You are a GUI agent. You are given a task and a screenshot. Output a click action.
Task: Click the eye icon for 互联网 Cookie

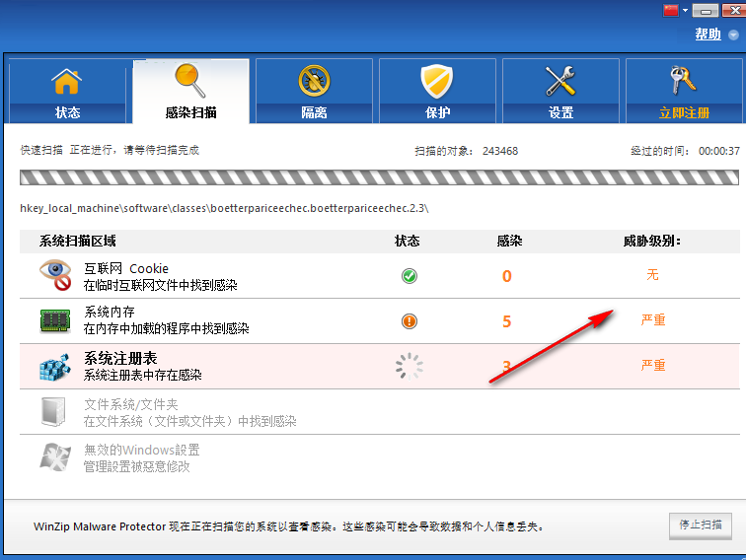pyautogui.click(x=55, y=275)
